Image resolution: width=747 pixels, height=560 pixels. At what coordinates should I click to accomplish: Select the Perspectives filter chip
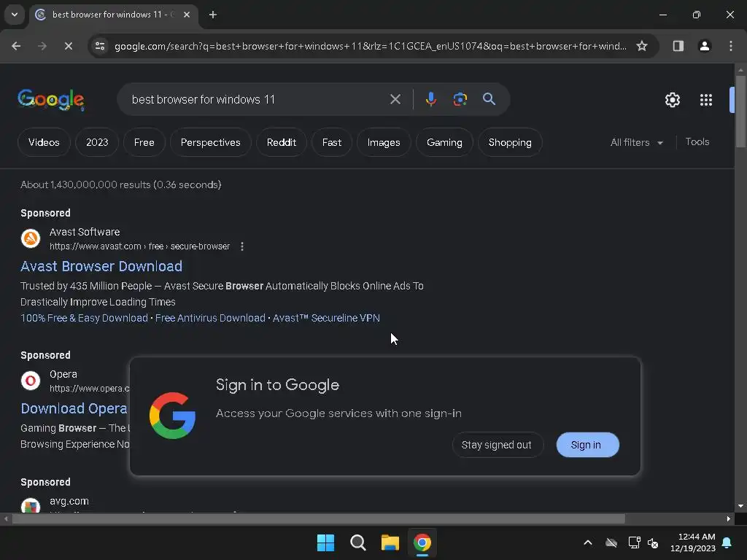point(211,142)
